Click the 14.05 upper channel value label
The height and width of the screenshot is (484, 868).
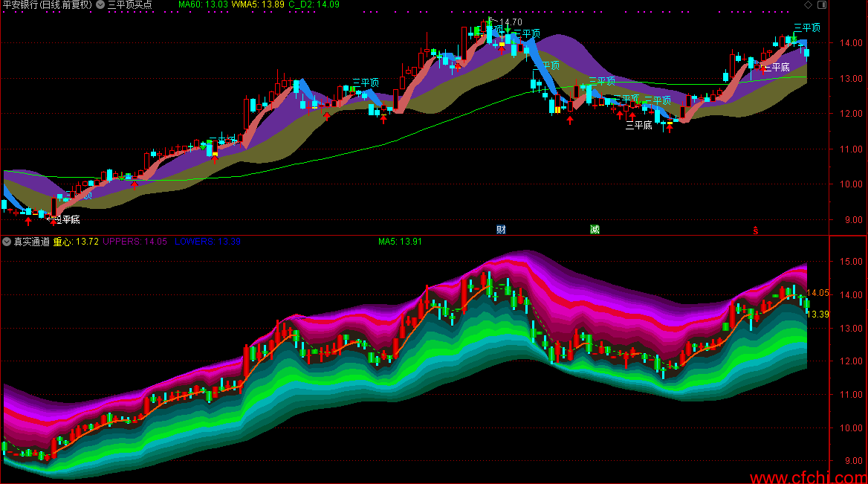(817, 293)
